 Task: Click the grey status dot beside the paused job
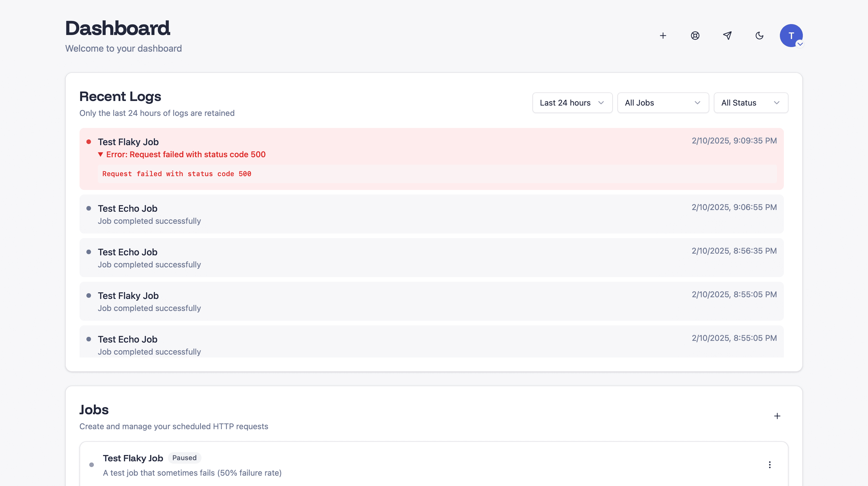[x=92, y=465]
